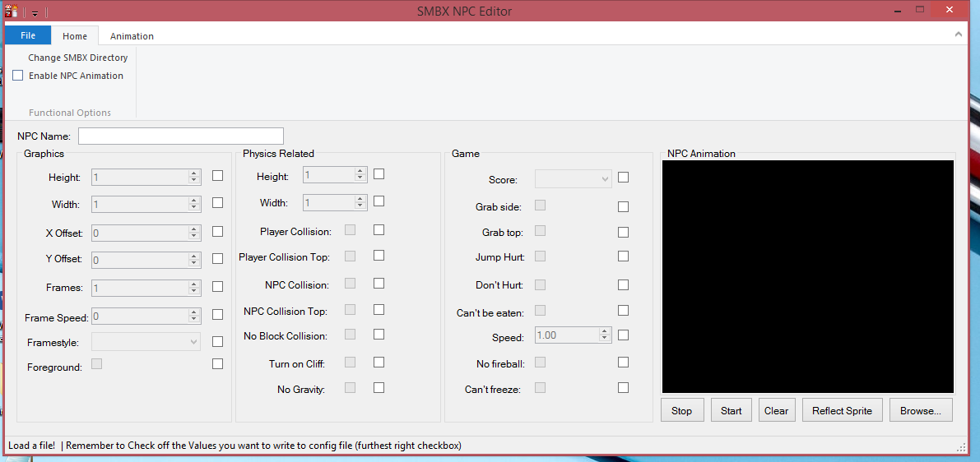
Task: Start the NPC animation
Action: tap(732, 411)
